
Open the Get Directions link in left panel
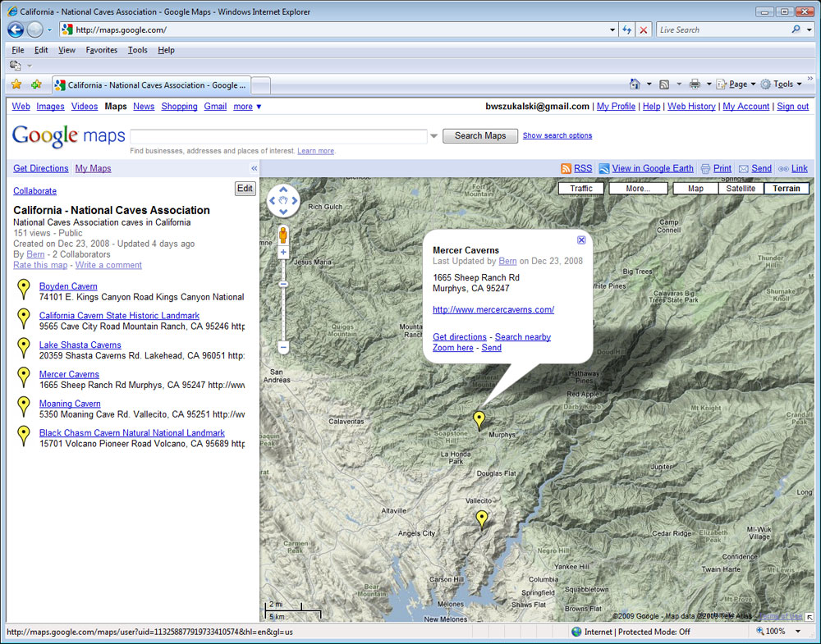click(41, 168)
